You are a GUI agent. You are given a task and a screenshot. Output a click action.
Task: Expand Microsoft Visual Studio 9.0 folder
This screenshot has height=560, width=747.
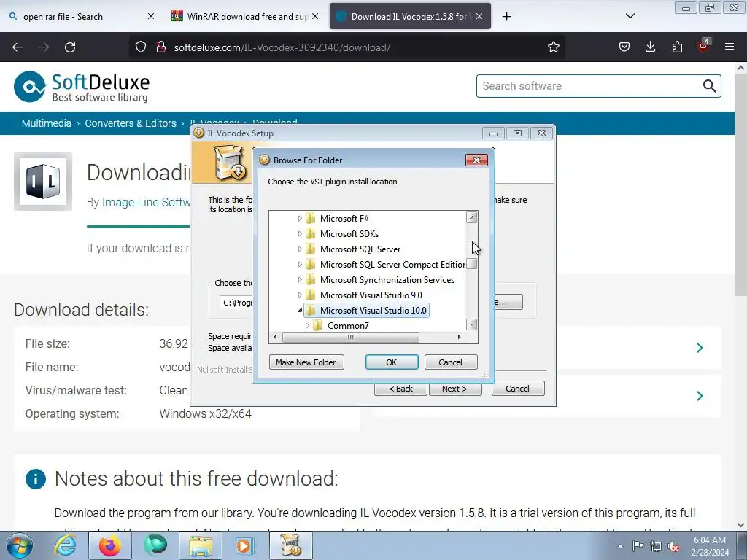tap(300, 295)
